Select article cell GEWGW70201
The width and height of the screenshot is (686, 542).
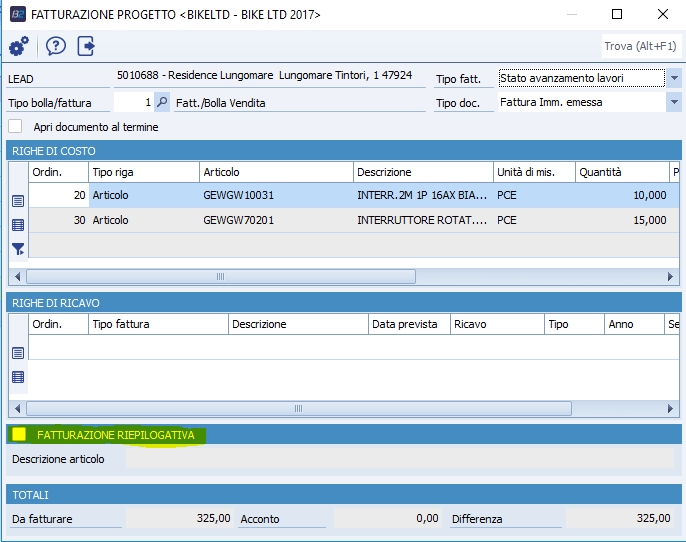coord(276,220)
